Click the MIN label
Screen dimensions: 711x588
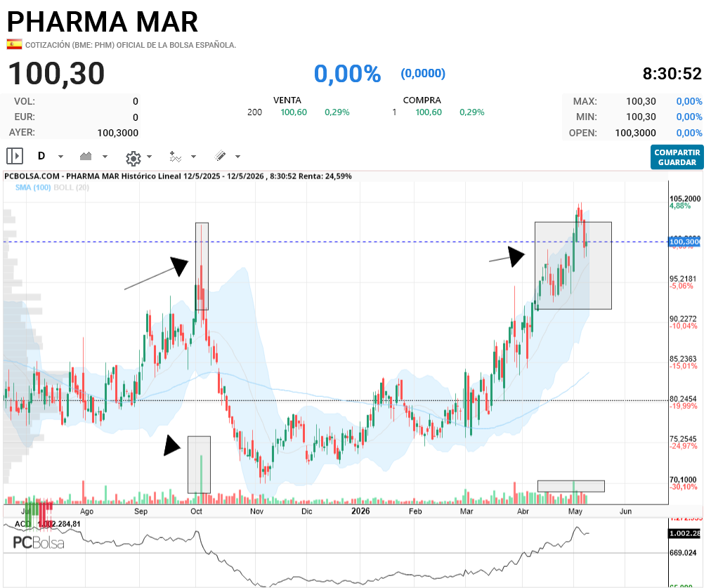[587, 117]
